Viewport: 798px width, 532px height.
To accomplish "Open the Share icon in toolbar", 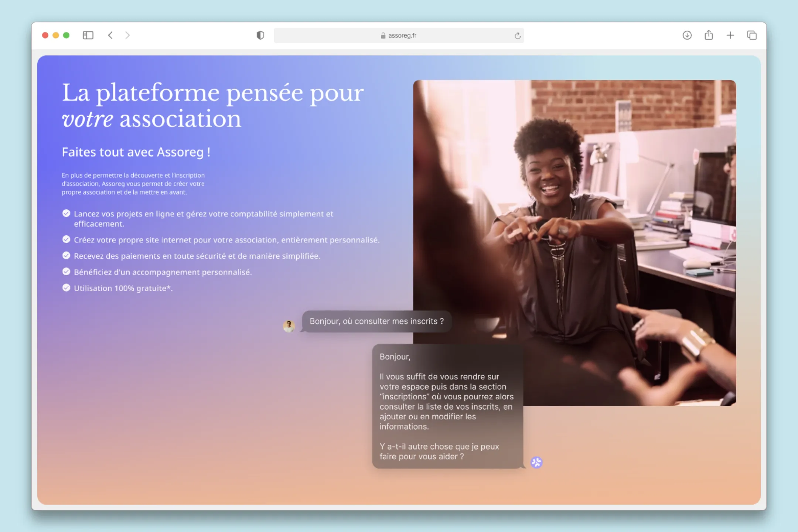I will 708,35.
